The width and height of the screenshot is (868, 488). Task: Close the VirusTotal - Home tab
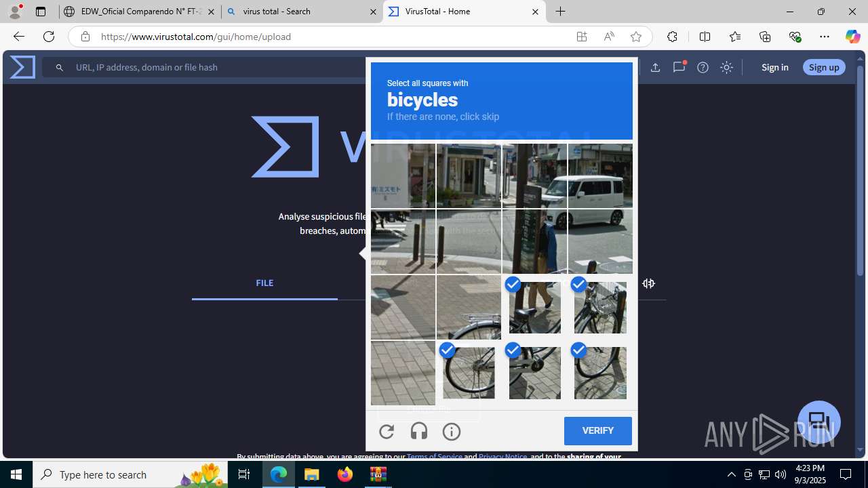[535, 12]
